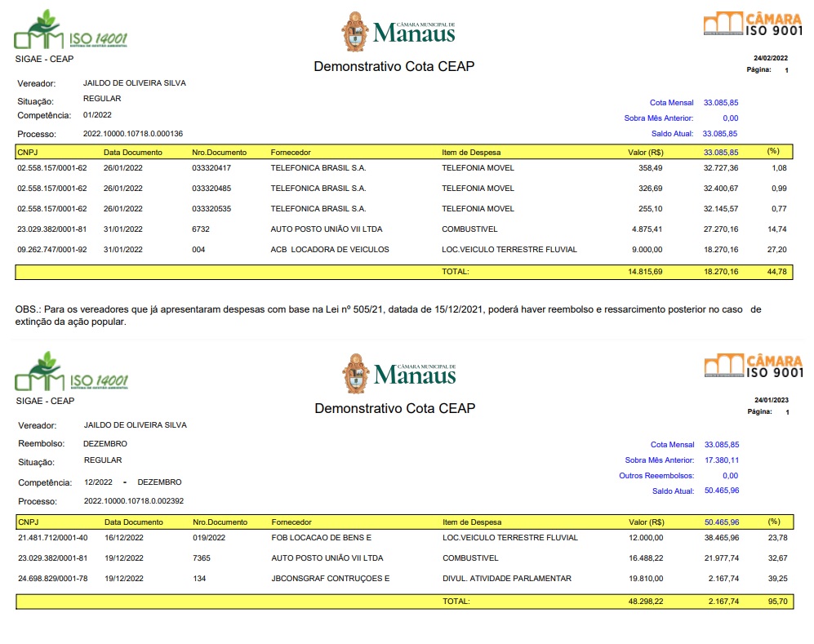814x644 pixels.
Task: Select competência value 01/2022
Action: tap(97, 115)
